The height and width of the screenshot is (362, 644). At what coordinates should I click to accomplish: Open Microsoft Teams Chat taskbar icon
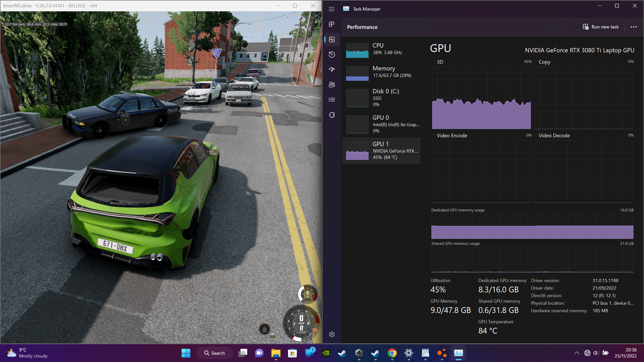[x=259, y=353]
